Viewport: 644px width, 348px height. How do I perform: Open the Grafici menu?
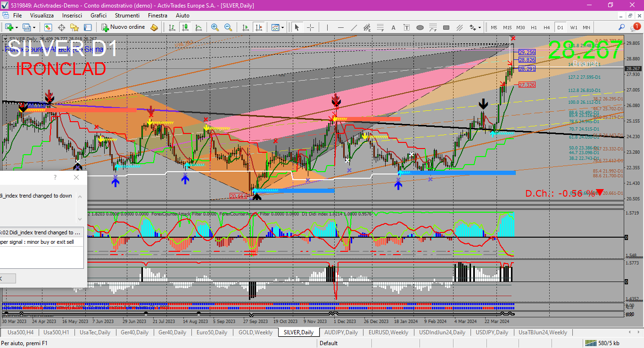click(99, 16)
